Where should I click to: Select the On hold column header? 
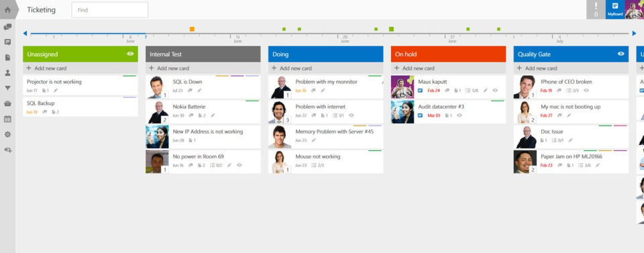(x=448, y=54)
